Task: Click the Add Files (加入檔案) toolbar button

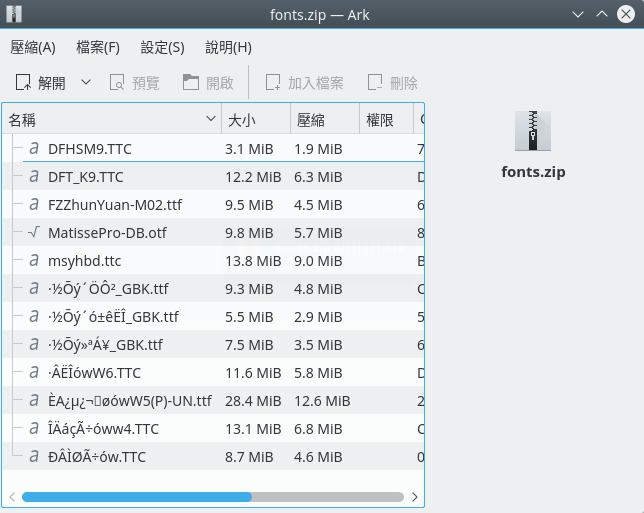Action: tap(304, 83)
